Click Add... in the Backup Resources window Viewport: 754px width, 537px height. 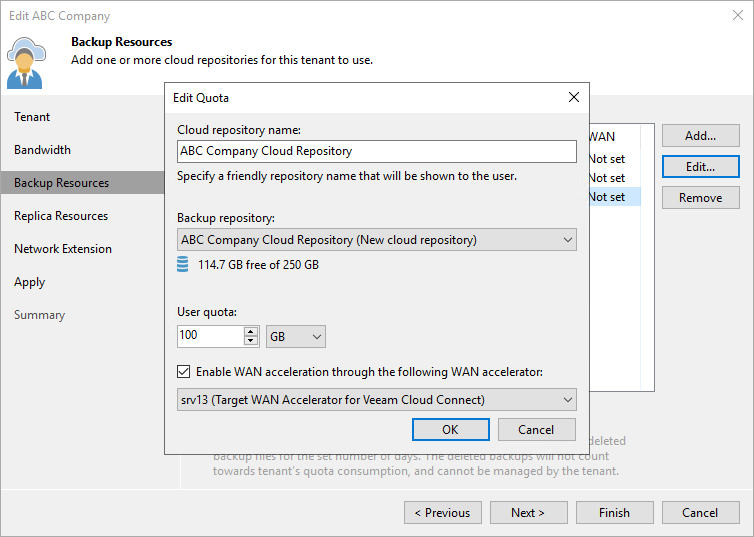tap(701, 136)
